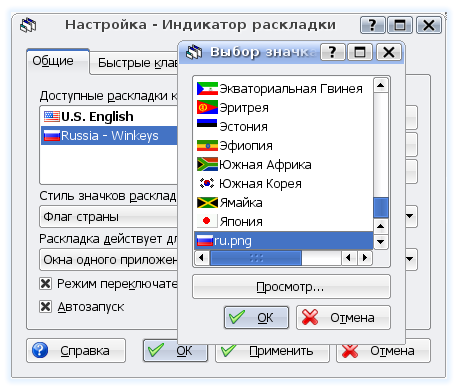Toggle the Режим переключателя checkbox
This screenshot has height=390, width=459.
45,284
